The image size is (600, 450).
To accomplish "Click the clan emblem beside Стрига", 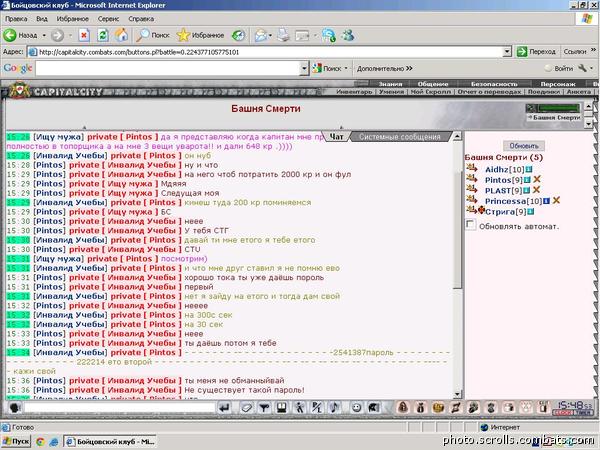I will 481,210.
